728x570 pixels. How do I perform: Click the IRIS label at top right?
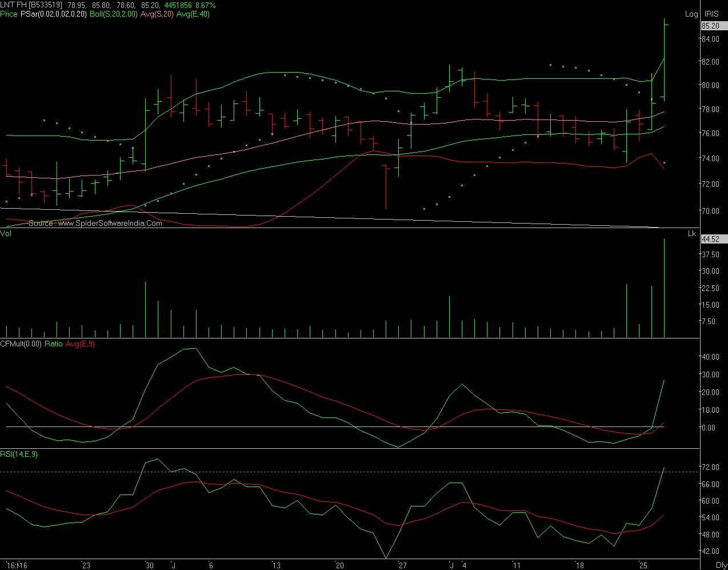pyautogui.click(x=711, y=14)
